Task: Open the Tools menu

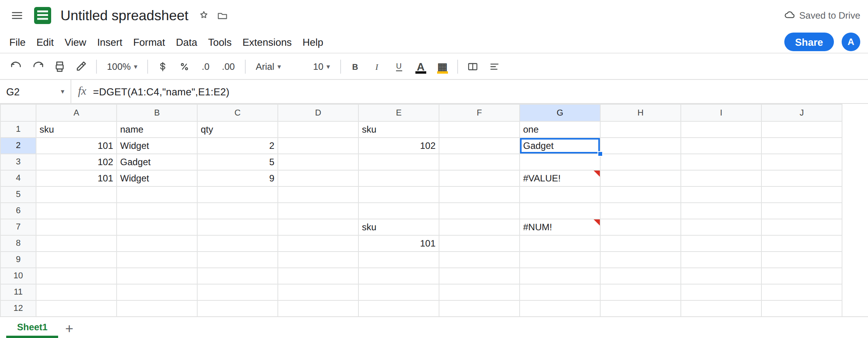Action: tap(220, 42)
